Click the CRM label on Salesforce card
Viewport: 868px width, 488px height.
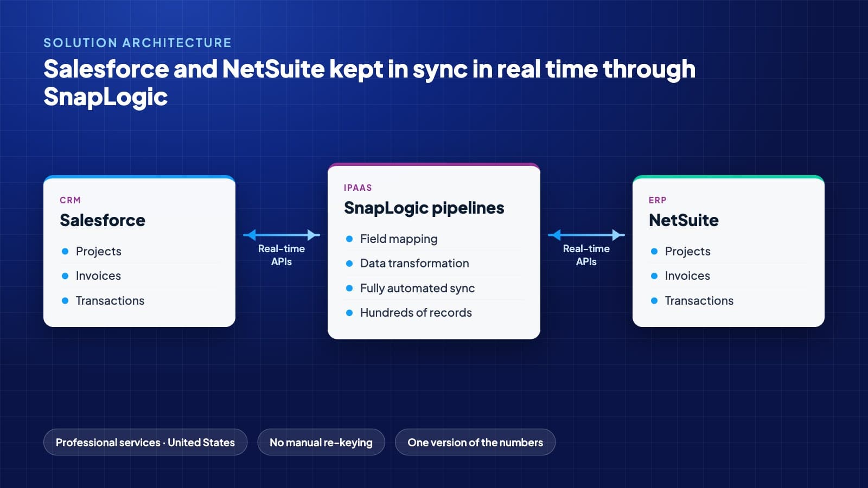[x=70, y=200]
